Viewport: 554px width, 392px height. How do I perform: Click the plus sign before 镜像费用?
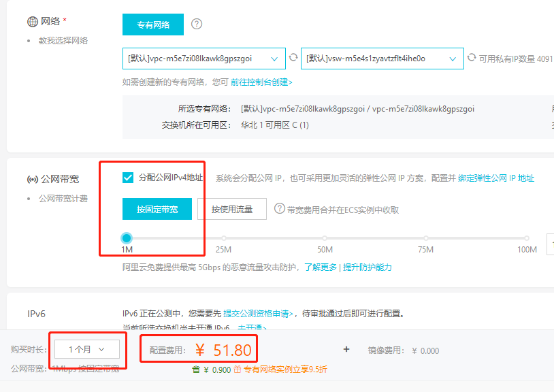346,349
